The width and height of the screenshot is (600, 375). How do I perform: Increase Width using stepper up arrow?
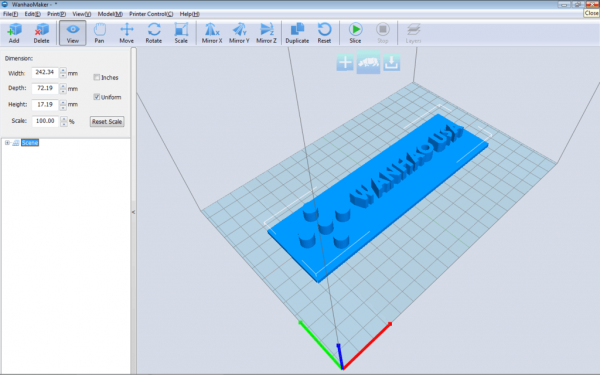[x=63, y=70]
